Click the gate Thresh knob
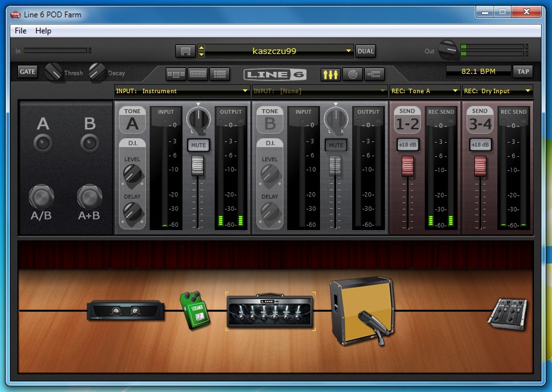The width and height of the screenshot is (552, 392). [x=53, y=72]
